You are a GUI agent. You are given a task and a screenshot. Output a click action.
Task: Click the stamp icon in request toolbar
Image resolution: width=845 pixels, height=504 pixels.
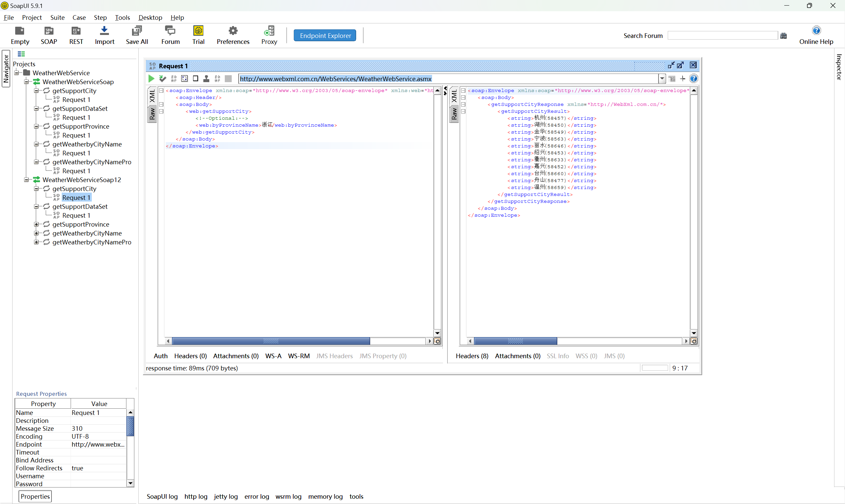coord(206,79)
